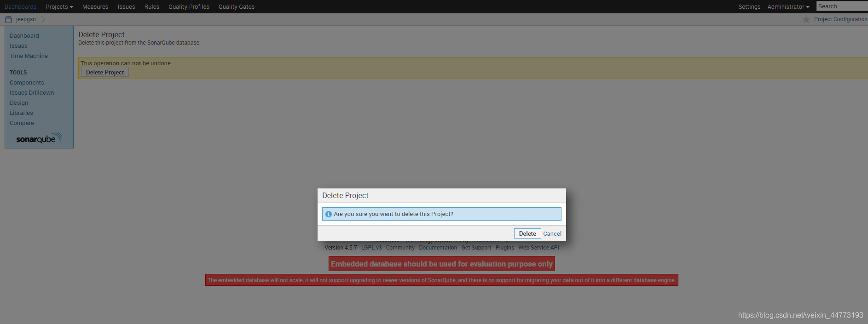
Task: Open Issues Drilldown tool
Action: (x=32, y=92)
